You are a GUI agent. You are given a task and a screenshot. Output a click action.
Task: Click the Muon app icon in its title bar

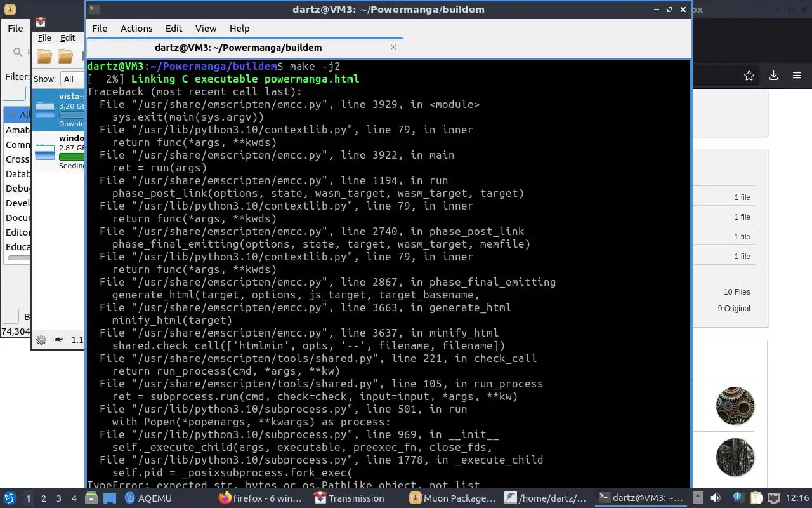pos(10,9)
